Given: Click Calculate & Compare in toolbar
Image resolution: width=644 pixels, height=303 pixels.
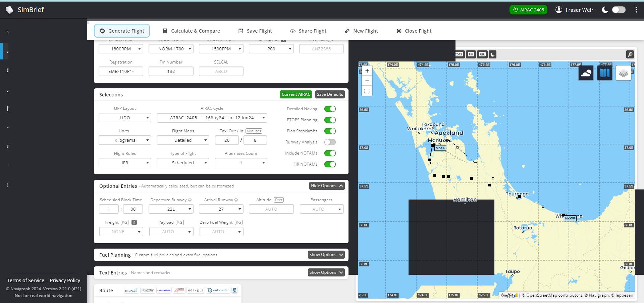Looking at the screenshot, I should (191, 31).
